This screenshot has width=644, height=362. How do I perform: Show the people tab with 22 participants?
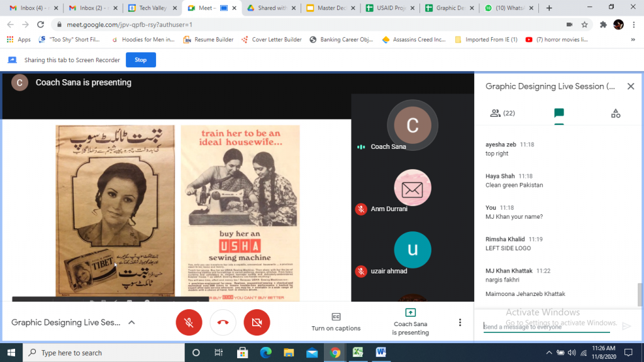[x=502, y=113]
